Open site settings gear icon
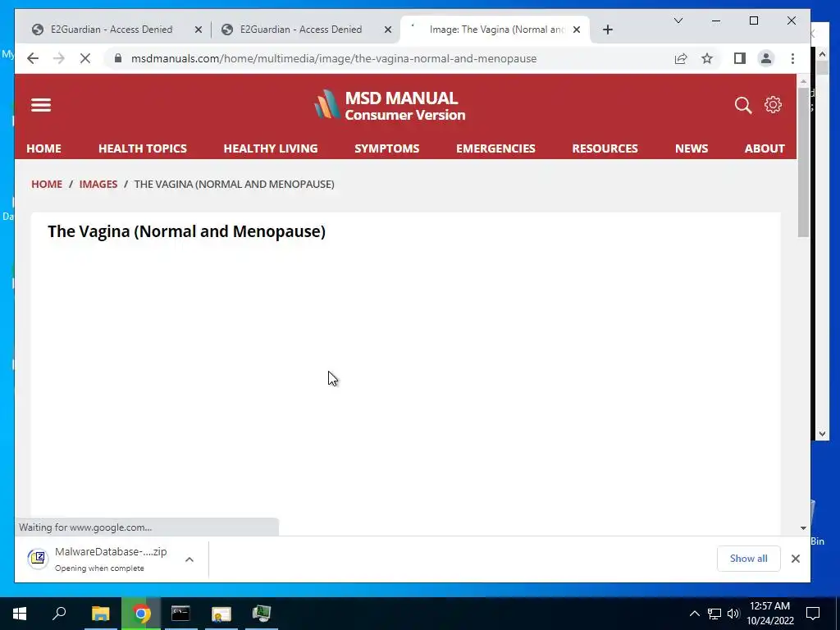The image size is (840, 630). [x=773, y=105]
